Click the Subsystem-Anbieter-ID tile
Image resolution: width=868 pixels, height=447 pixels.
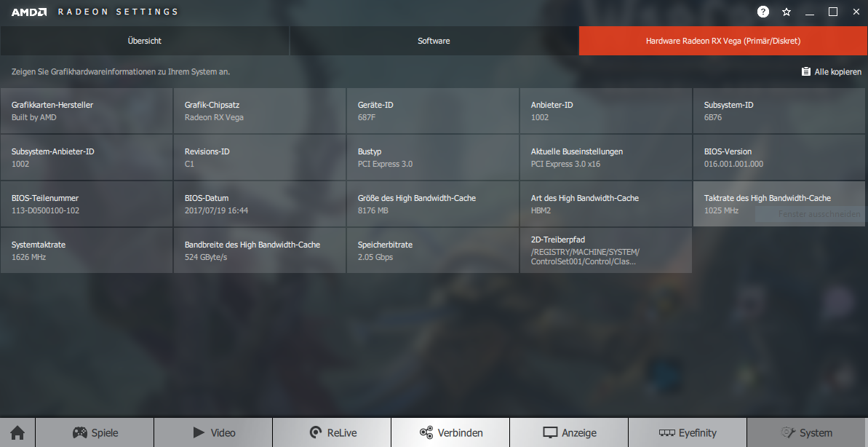pos(87,157)
